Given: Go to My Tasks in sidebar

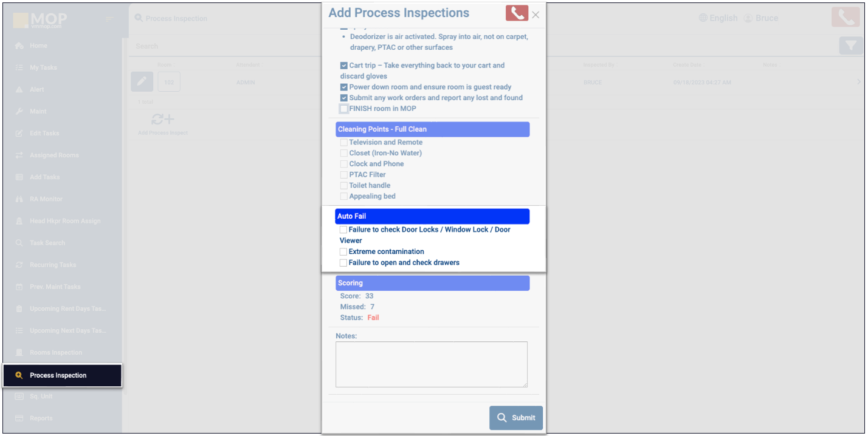Looking at the screenshot, I should [43, 67].
